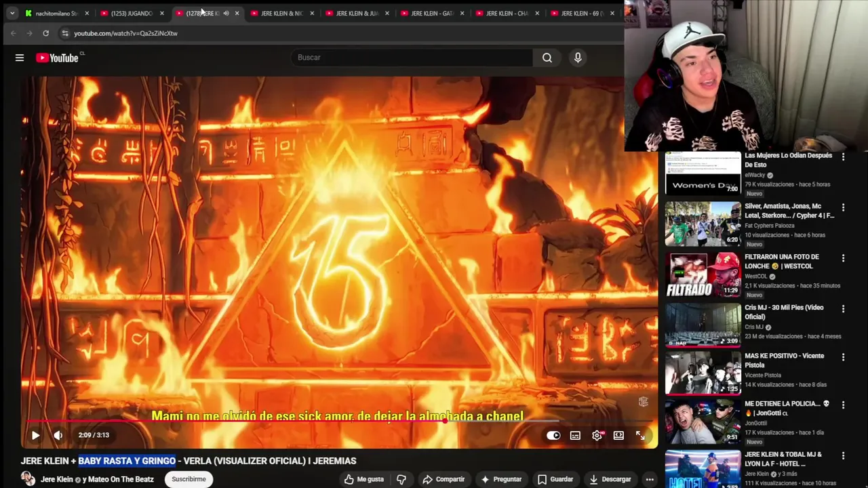
Task: Open JERE KLEIN & TOBAL MJ HOTEL title
Action: pyautogui.click(x=783, y=459)
